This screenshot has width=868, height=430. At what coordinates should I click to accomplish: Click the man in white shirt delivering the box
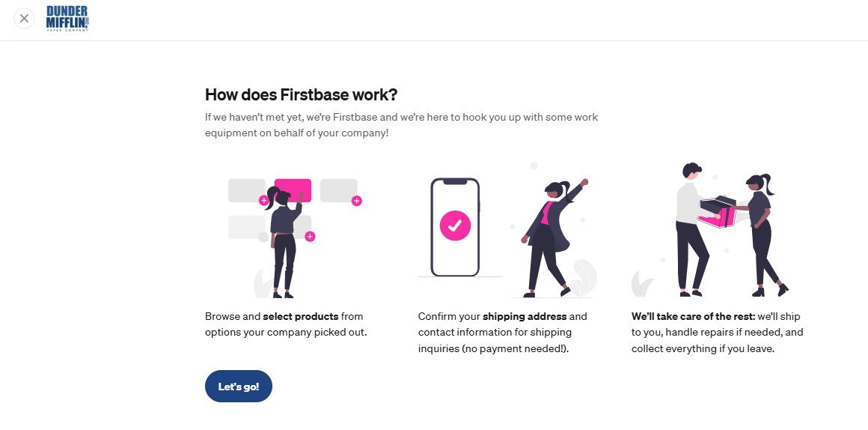coord(692,229)
